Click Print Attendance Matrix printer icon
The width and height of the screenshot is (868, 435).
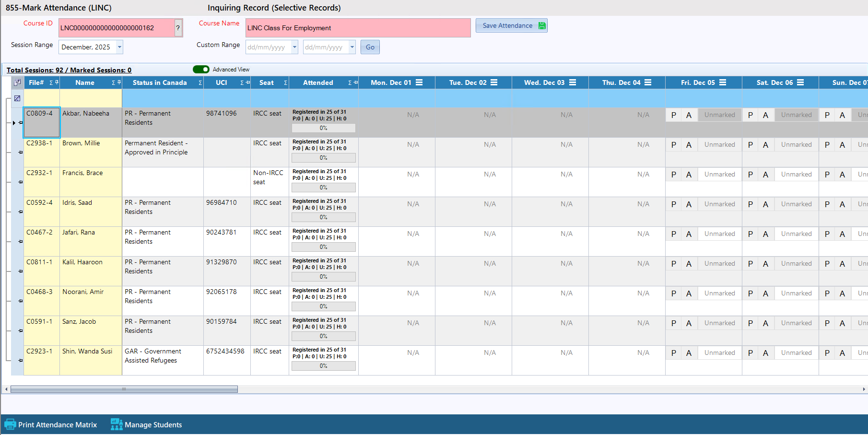10,424
